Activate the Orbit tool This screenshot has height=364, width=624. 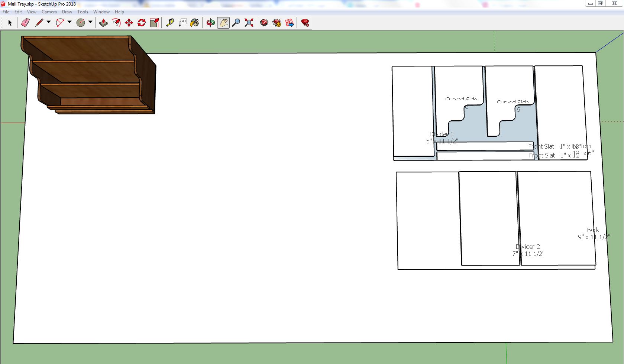pyautogui.click(x=211, y=23)
